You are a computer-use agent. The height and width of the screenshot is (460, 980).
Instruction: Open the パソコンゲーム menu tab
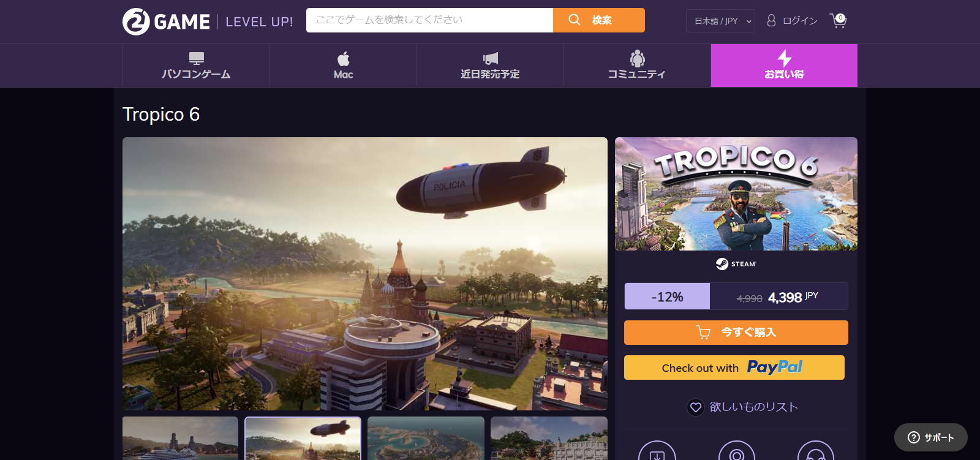(196, 66)
